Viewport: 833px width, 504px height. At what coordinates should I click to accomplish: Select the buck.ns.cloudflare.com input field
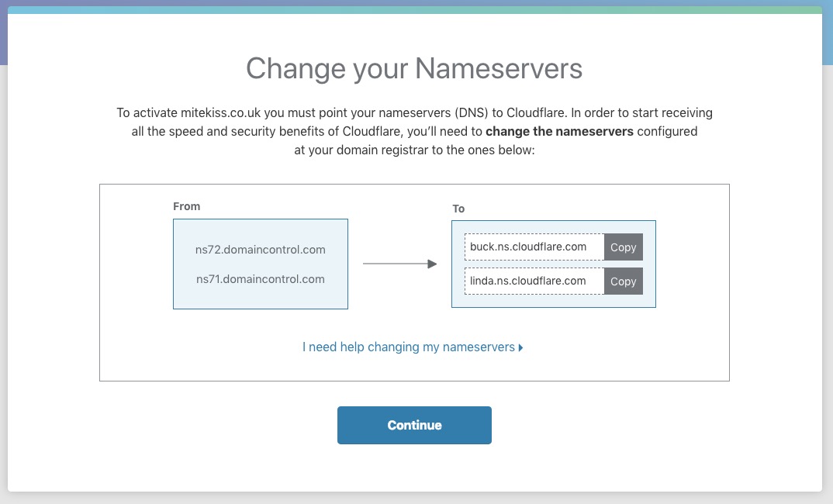[532, 247]
